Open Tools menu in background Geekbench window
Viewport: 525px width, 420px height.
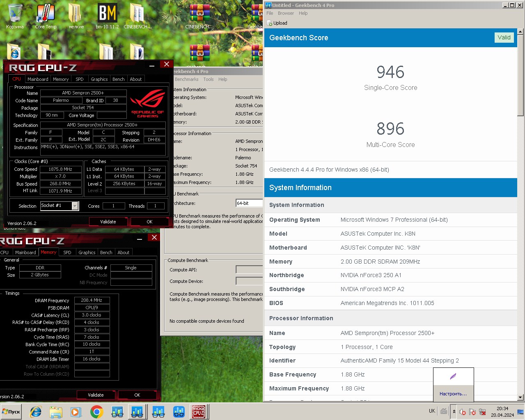209,79
